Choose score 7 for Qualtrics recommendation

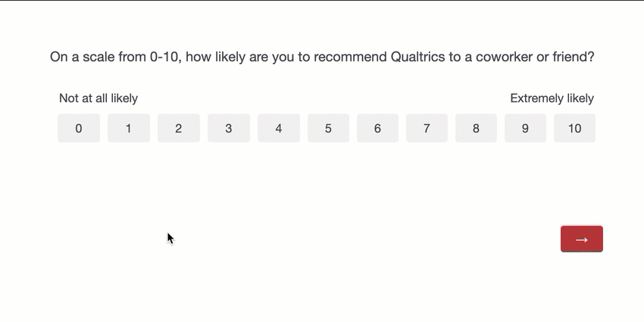coord(427,128)
